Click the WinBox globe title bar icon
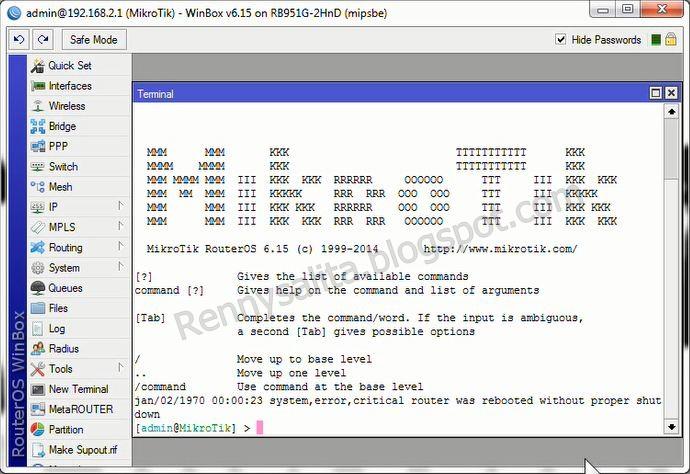This screenshot has width=690, height=474. tap(14, 13)
